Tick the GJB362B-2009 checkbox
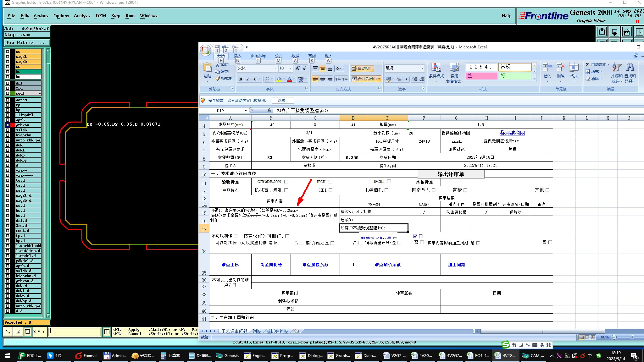 click(286, 182)
